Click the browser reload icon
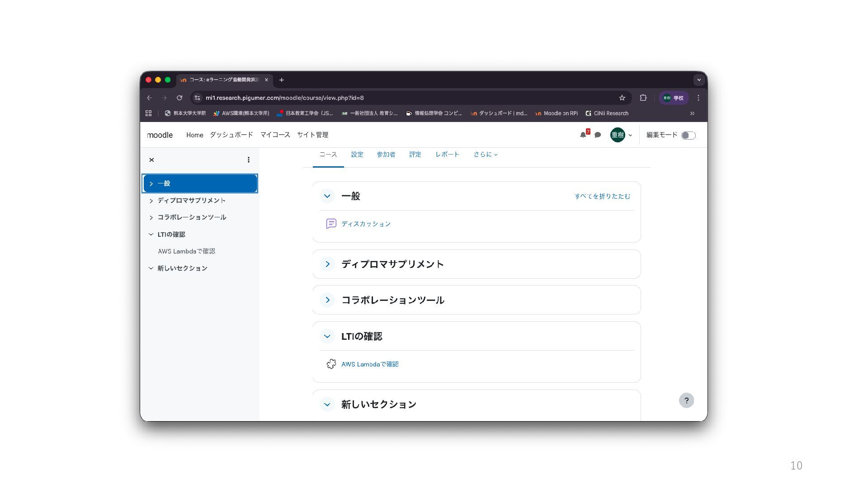The height and width of the screenshot is (488, 868). (179, 98)
